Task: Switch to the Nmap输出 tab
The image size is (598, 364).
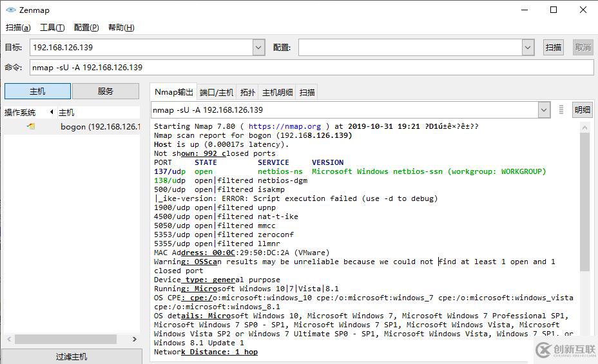Action: tap(173, 92)
